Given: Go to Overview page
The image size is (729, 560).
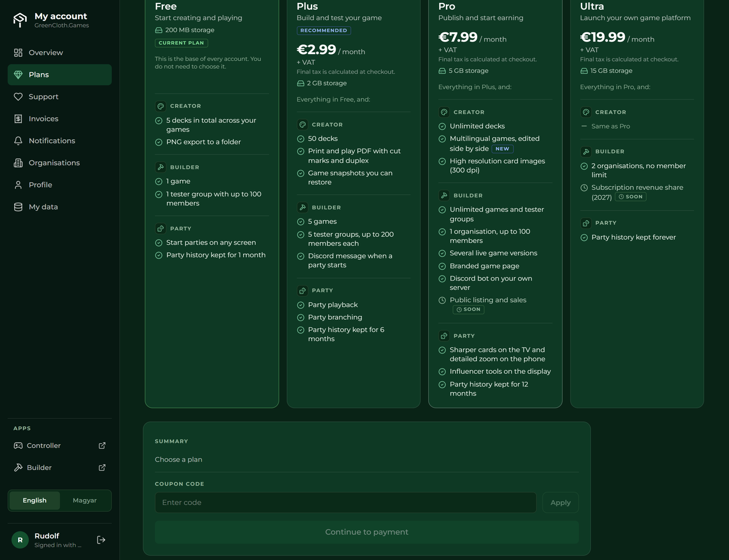Looking at the screenshot, I should click(x=60, y=53).
